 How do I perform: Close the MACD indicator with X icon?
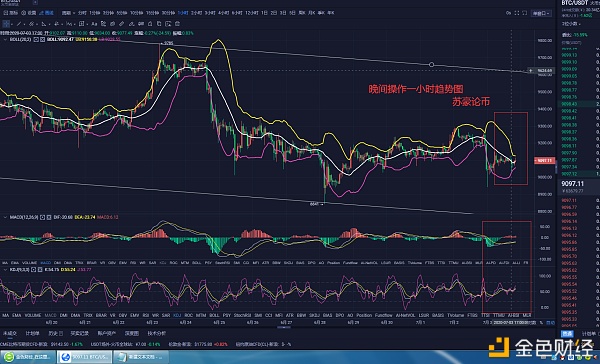pos(49,217)
